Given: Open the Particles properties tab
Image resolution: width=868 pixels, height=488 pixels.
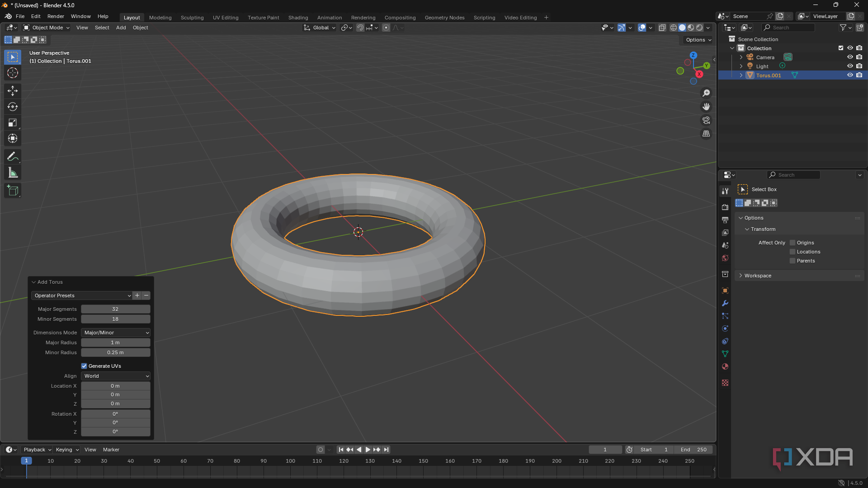Looking at the screenshot, I should 725,316.
